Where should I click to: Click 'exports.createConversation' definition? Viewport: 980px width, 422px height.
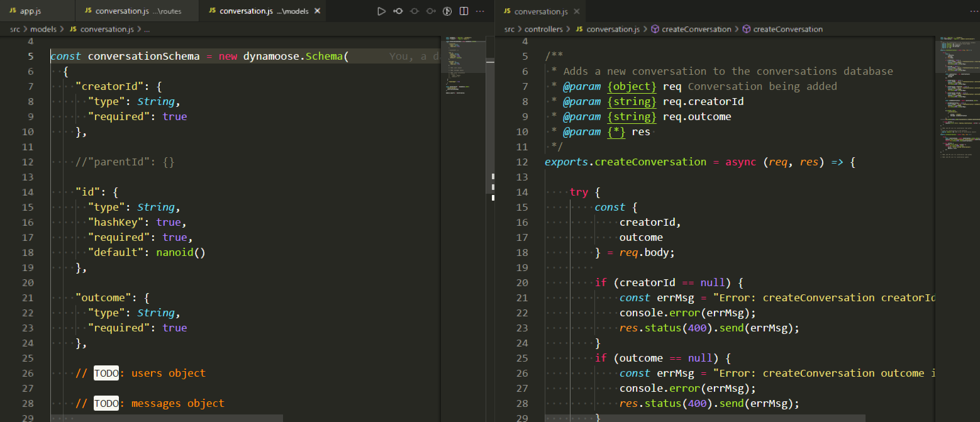tap(625, 162)
